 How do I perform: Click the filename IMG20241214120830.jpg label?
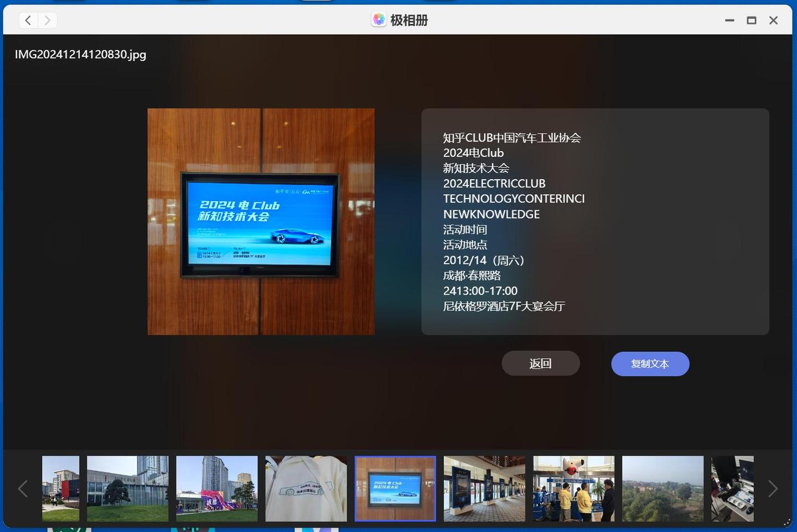pyautogui.click(x=80, y=54)
